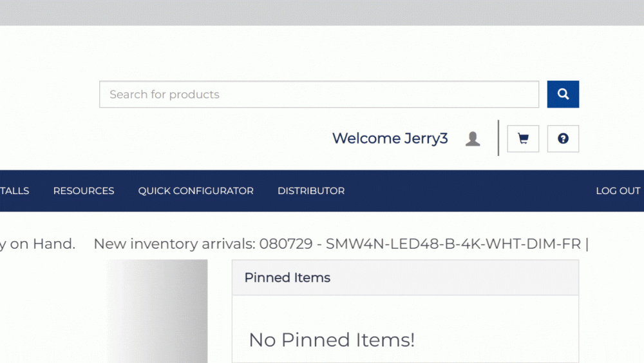Click the gray gradient banner image

tap(158, 311)
